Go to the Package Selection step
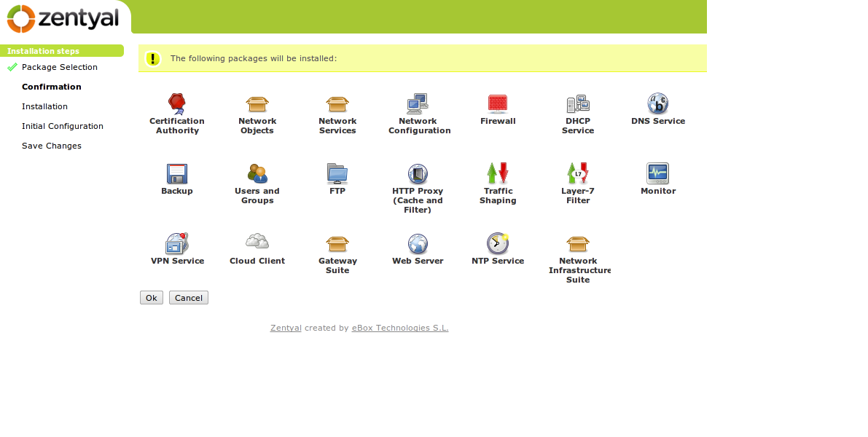Viewport: 868px width, 437px height. (x=59, y=67)
